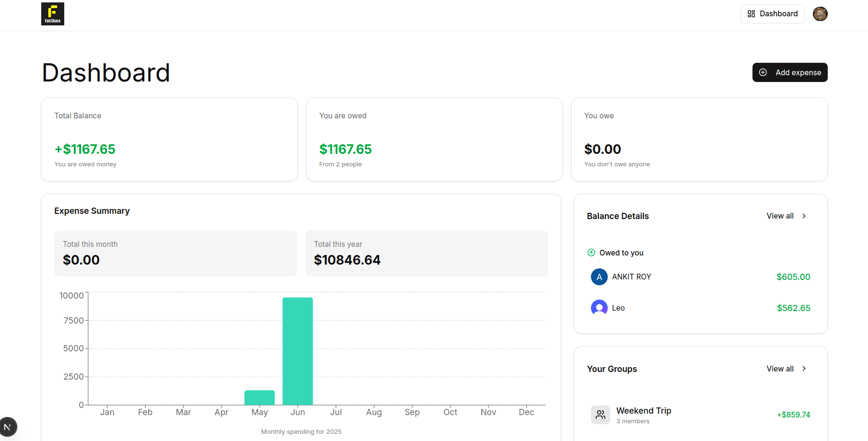Click the Next.js dev tools badge
The height and width of the screenshot is (441, 868).
coord(8,427)
